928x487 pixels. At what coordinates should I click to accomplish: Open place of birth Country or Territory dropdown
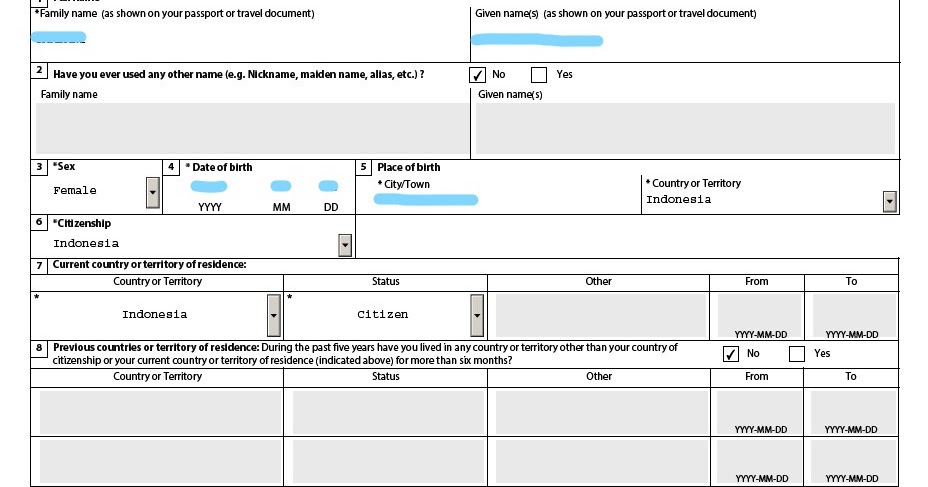pos(890,202)
